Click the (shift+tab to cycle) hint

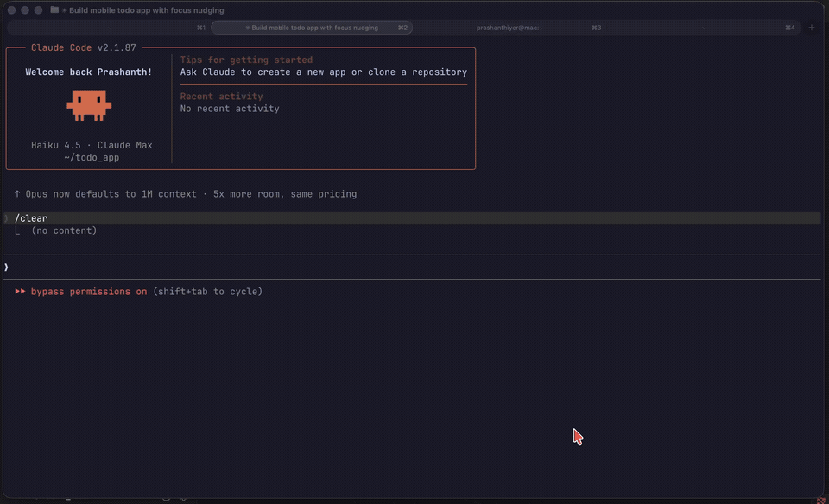[x=208, y=292]
